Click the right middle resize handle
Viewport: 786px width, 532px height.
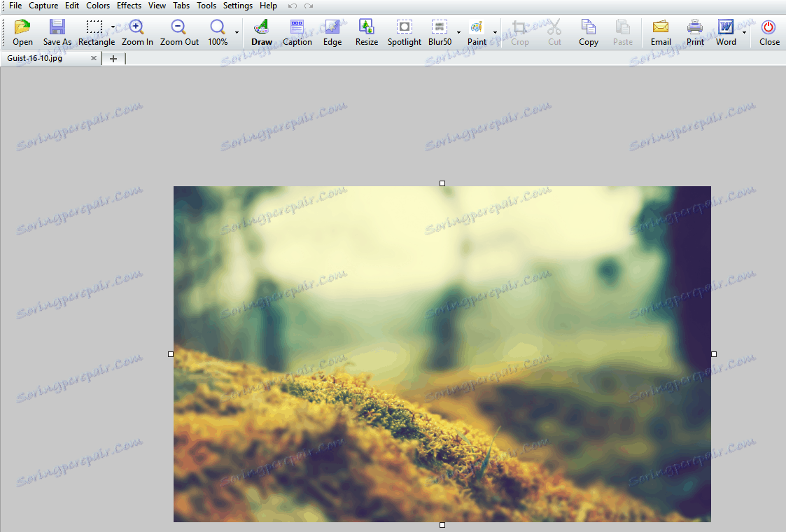[714, 354]
